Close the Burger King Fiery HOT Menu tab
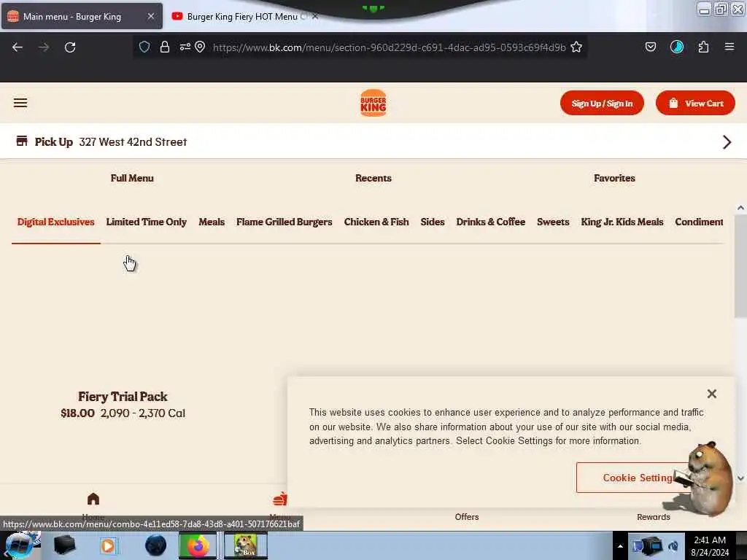747x560 pixels. point(315,16)
